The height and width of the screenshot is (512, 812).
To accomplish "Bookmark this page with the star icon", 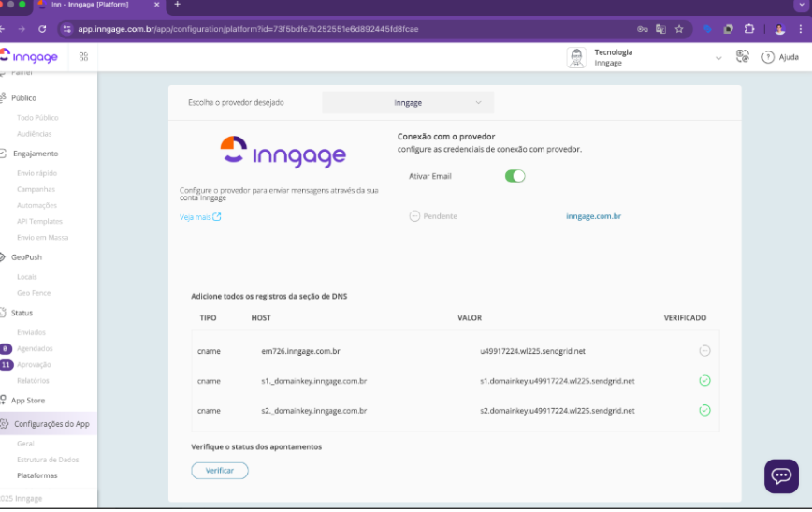I will (x=679, y=29).
